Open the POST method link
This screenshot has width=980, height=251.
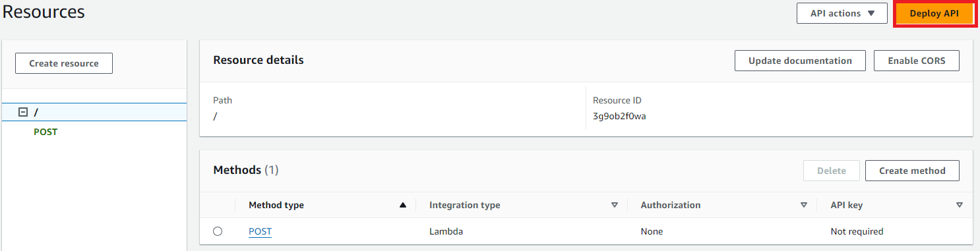point(260,231)
